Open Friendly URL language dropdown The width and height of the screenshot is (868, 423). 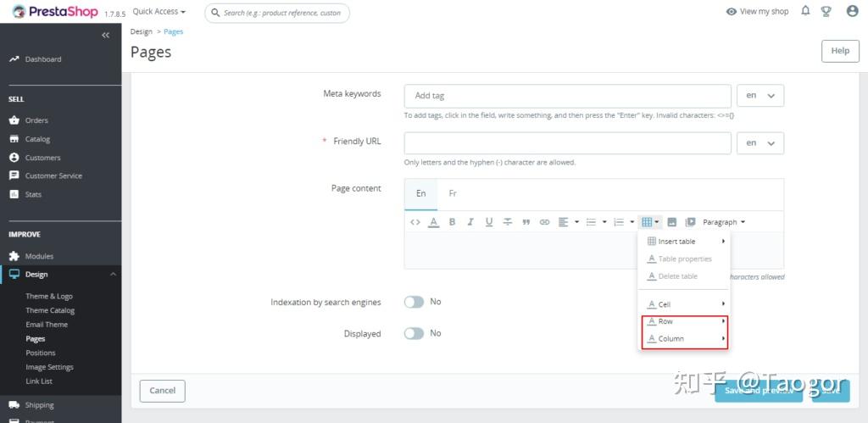(760, 143)
